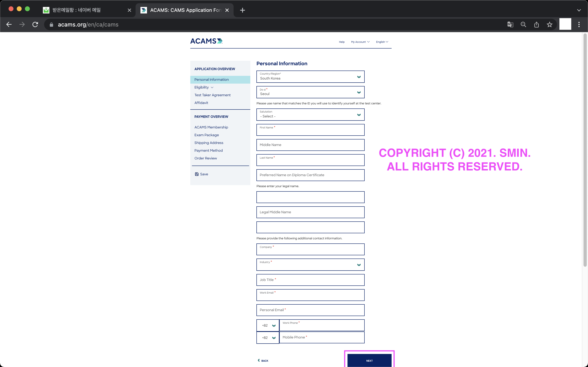The width and height of the screenshot is (588, 367).
Task: Click the share page icon
Action: pos(537,24)
